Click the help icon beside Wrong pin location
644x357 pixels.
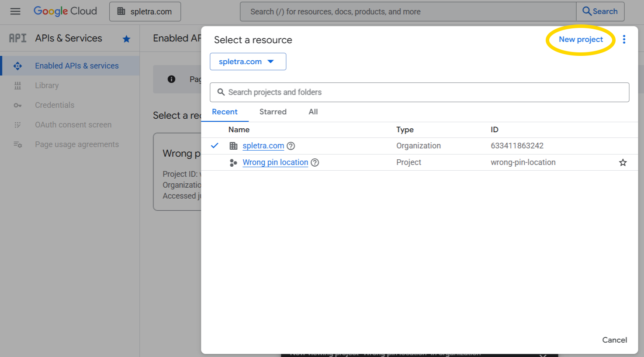point(315,162)
